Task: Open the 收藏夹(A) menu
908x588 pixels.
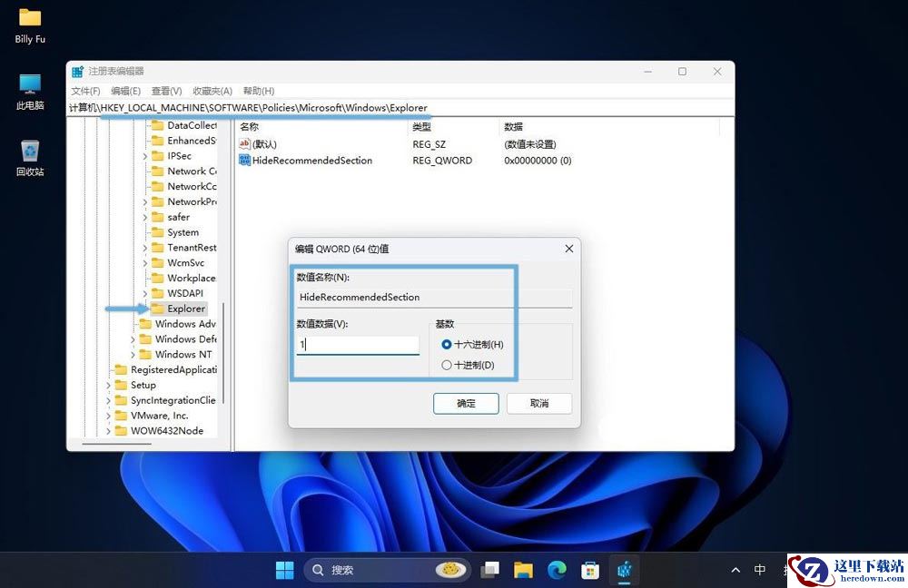Action: pos(212,91)
